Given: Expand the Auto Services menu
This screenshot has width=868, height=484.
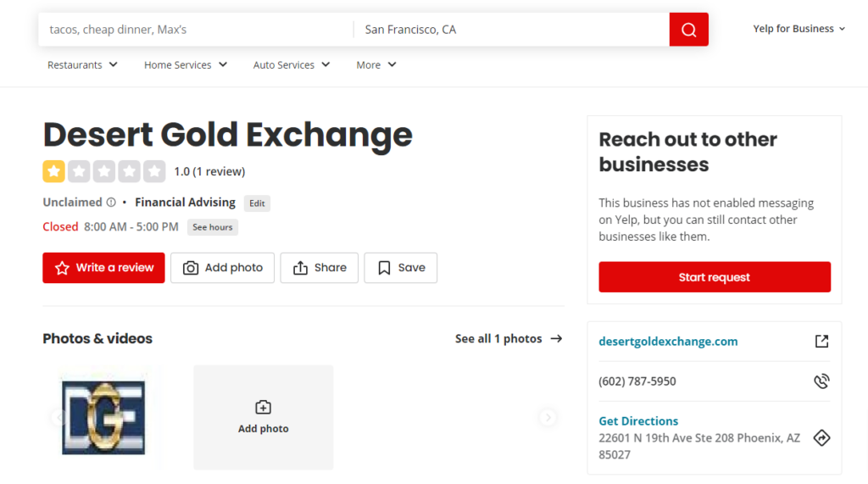Looking at the screenshot, I should [292, 64].
